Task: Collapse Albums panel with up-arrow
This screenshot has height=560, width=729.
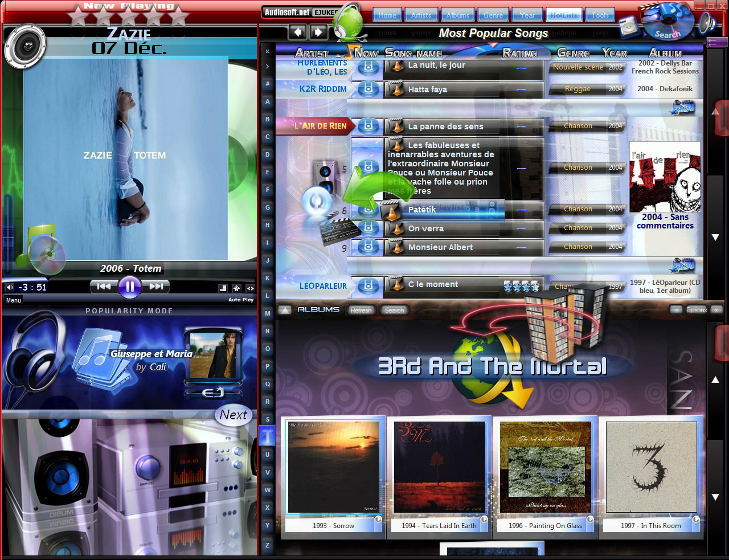Action: [285, 310]
